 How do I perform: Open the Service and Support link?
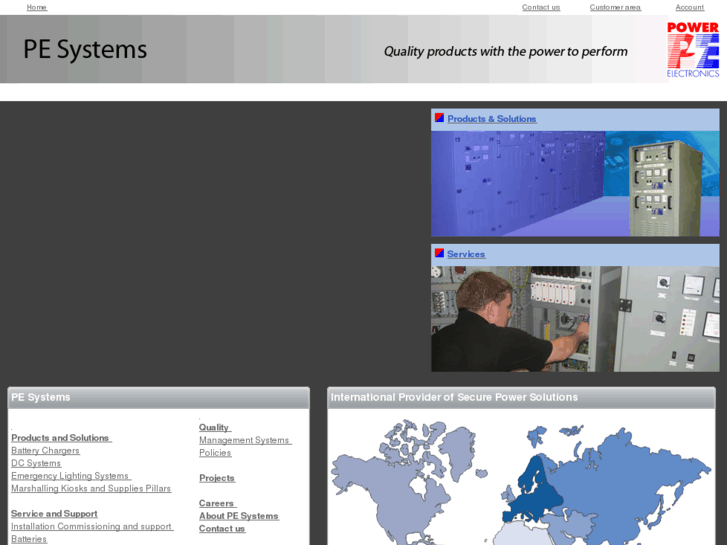click(x=54, y=513)
